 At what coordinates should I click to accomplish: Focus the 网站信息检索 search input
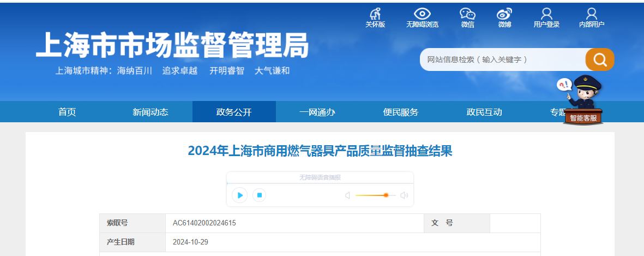click(x=503, y=59)
